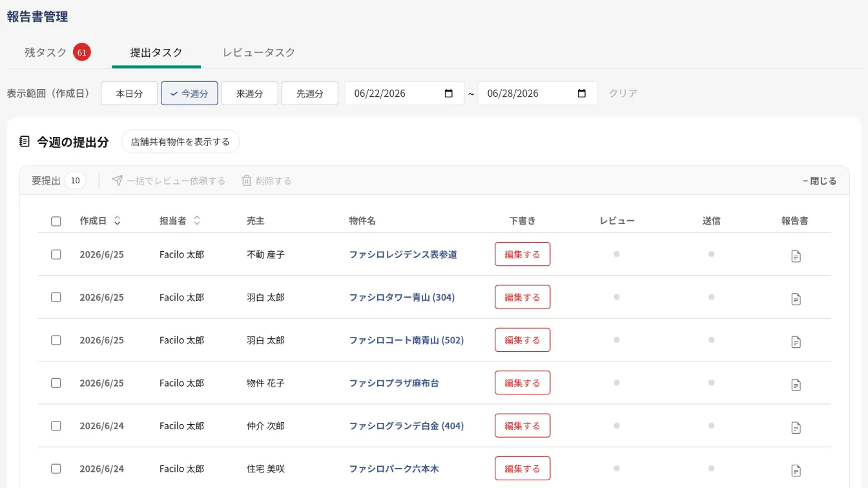
Task: Click 一括でレビュー依頼する
Action: (x=169, y=181)
